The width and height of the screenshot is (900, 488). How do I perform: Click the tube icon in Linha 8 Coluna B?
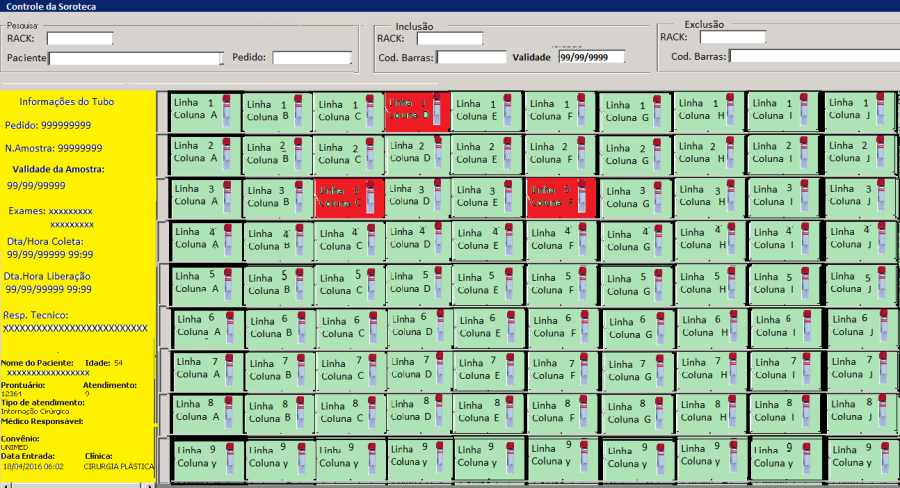301,413
